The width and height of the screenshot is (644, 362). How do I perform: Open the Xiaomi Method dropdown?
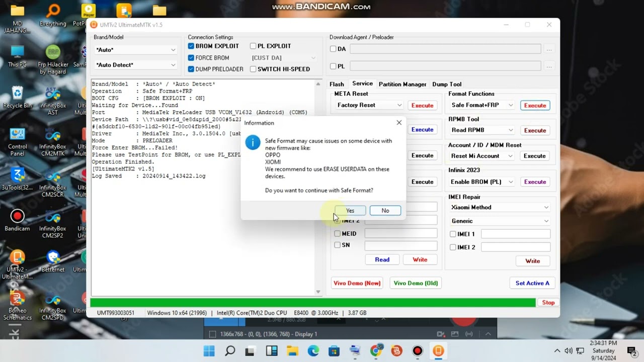[x=500, y=207]
